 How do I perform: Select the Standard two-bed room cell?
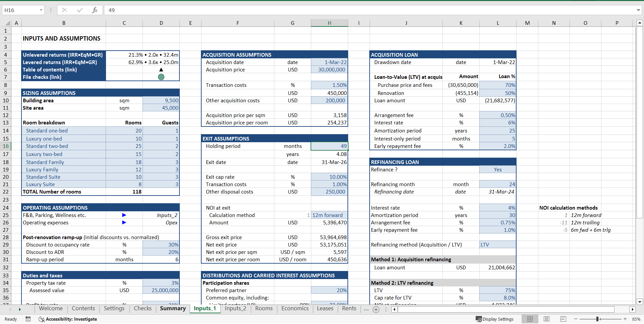[x=64, y=146]
